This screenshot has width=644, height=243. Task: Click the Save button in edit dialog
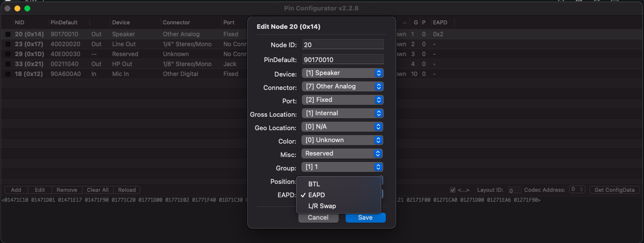pyautogui.click(x=365, y=218)
